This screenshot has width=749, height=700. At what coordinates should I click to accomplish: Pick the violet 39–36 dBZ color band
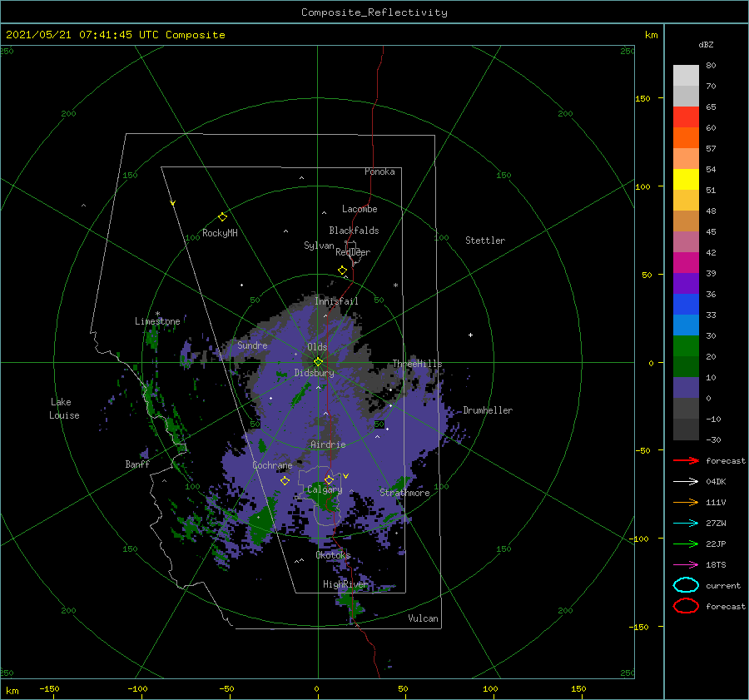[686, 283]
